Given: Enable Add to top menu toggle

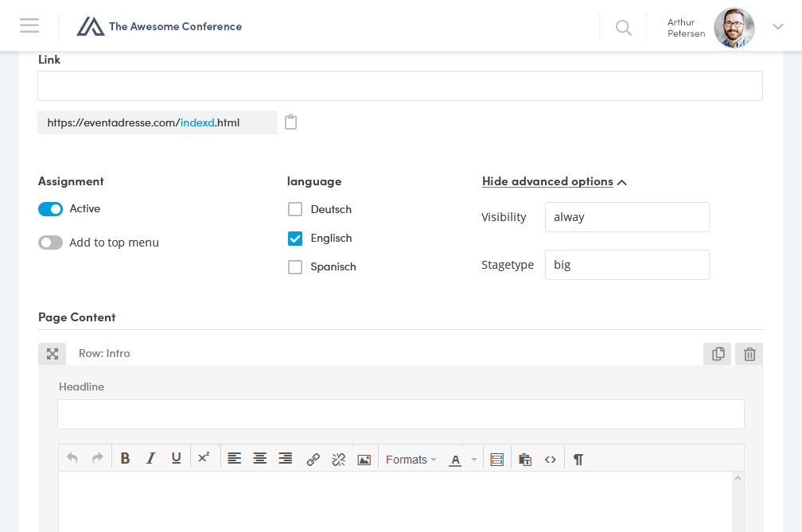Looking at the screenshot, I should 51,243.
